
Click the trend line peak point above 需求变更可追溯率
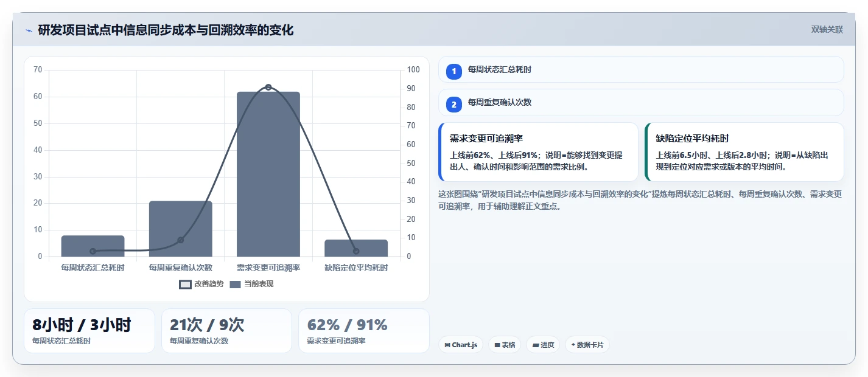268,87
